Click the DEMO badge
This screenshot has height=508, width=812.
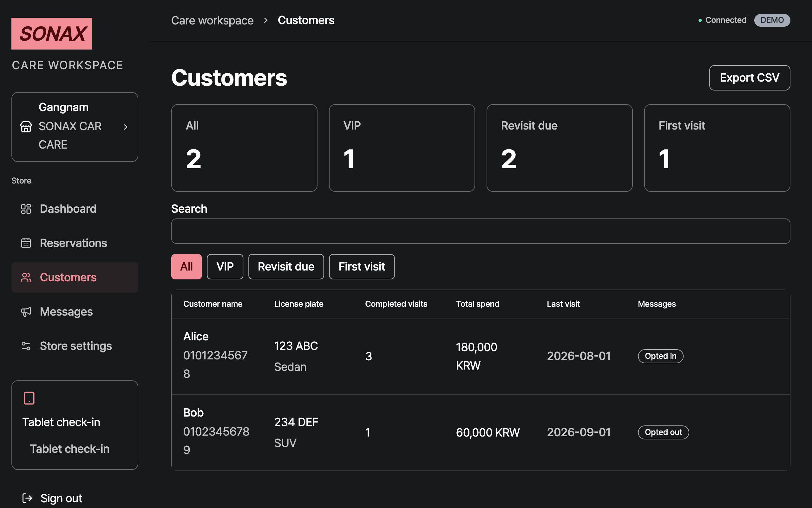click(x=772, y=20)
